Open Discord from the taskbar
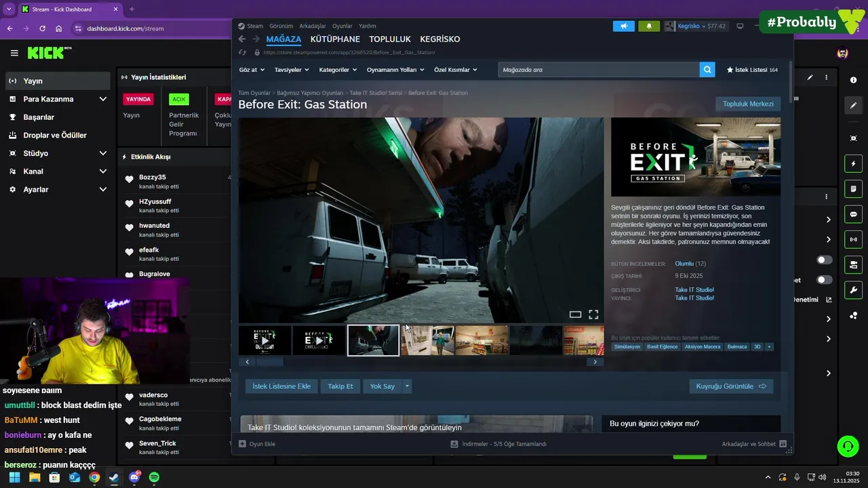 pyautogui.click(x=134, y=477)
